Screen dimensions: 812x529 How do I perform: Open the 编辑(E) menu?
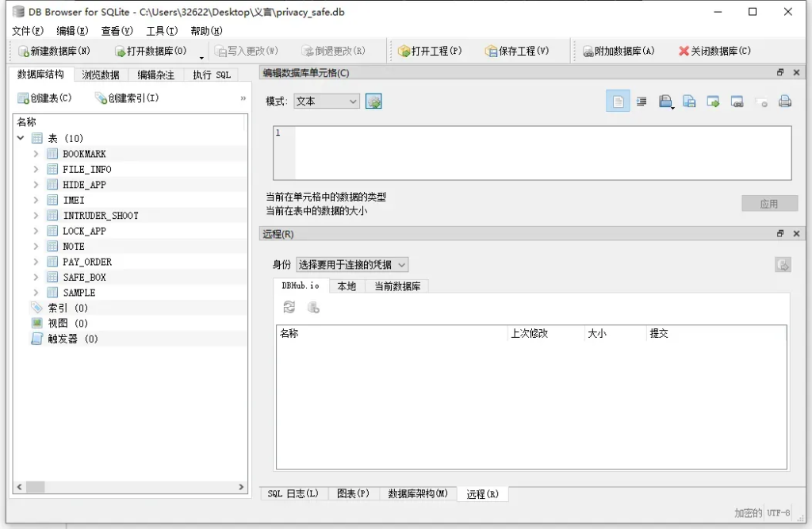coord(72,31)
